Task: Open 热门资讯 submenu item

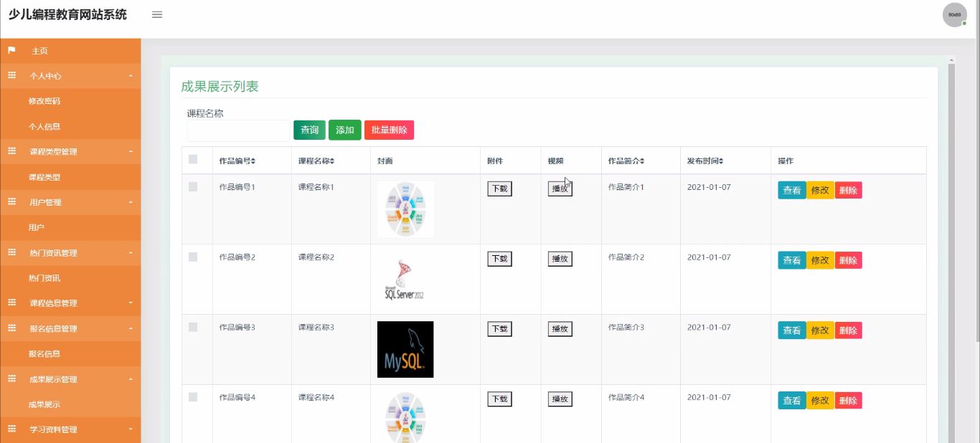Action: (44, 277)
